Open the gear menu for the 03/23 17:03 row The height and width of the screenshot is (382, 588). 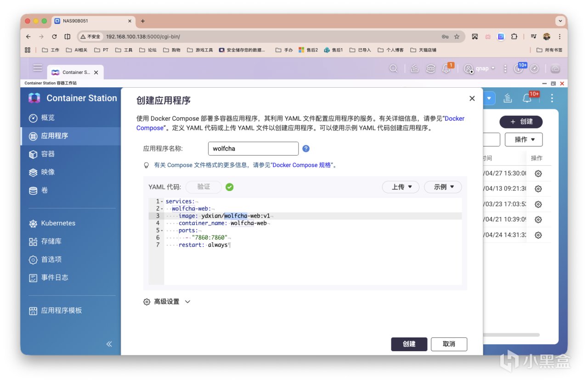(x=538, y=204)
